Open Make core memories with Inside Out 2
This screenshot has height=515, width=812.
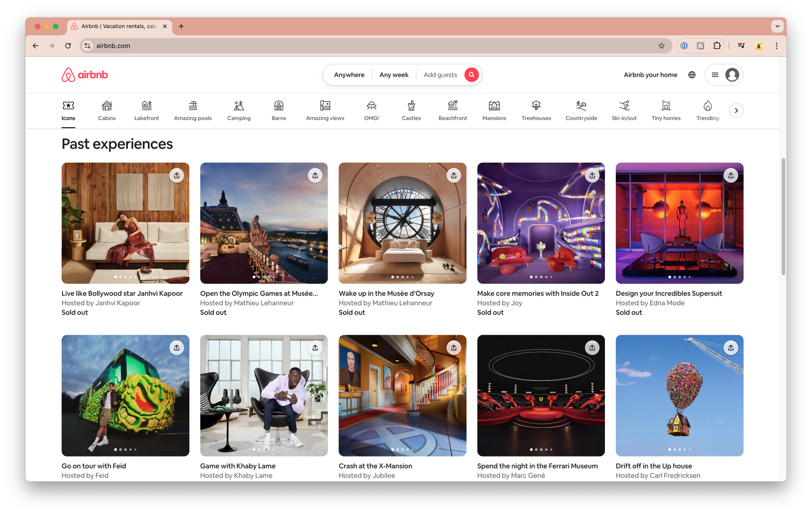click(x=538, y=294)
